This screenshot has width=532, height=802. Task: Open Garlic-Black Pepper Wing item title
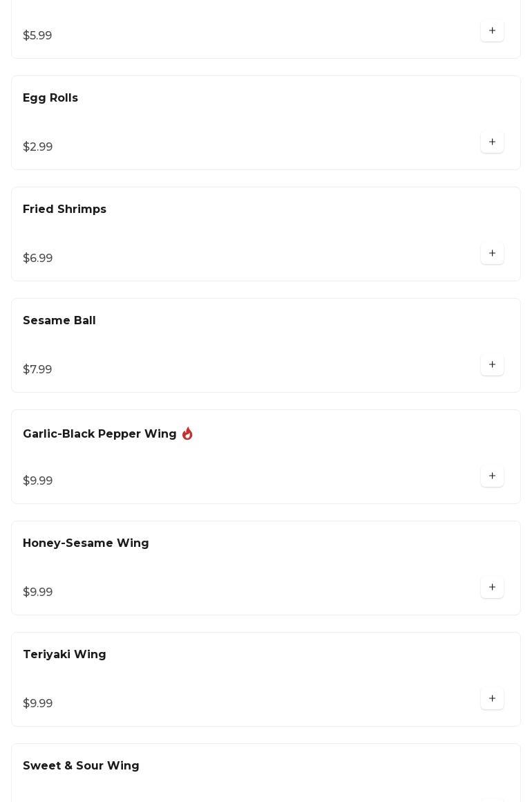(99, 433)
